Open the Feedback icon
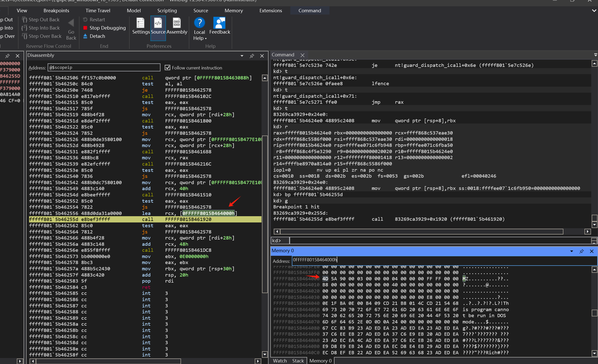The image size is (598, 364). pyautogui.click(x=219, y=23)
